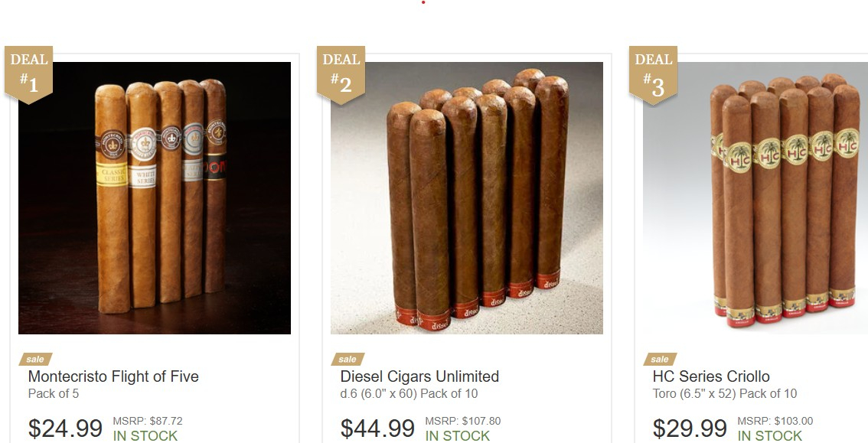
Task: Click the sale tag above Diesel Cigars
Action: [x=348, y=360]
